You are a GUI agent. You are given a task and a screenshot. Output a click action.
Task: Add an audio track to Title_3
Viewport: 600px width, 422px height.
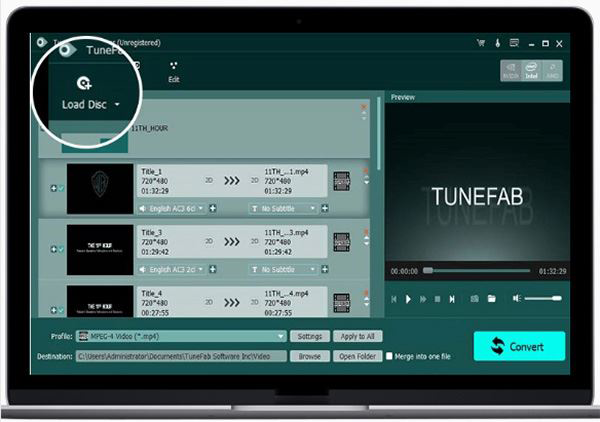213,270
